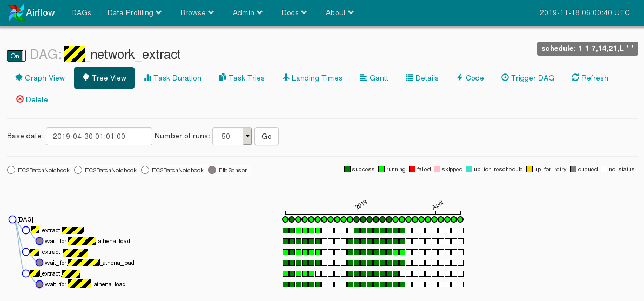Image resolution: width=644 pixels, height=301 pixels.
Task: Click the Base date input field
Action: 99,136
